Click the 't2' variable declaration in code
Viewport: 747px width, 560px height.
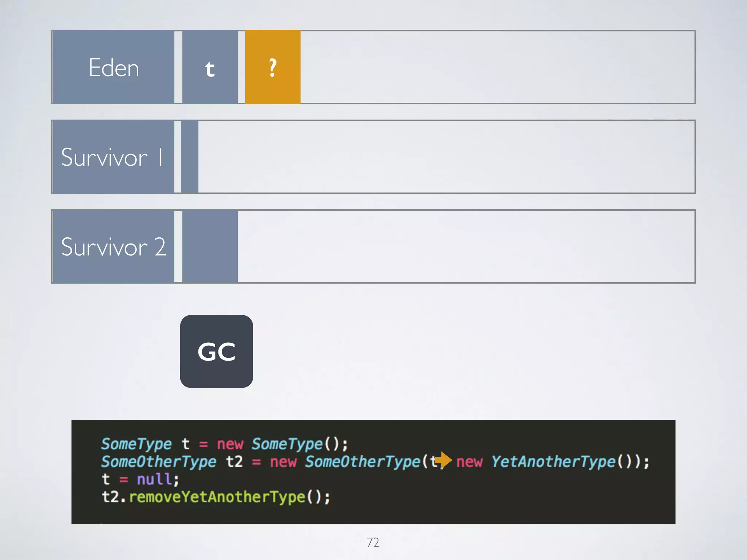tap(234, 462)
